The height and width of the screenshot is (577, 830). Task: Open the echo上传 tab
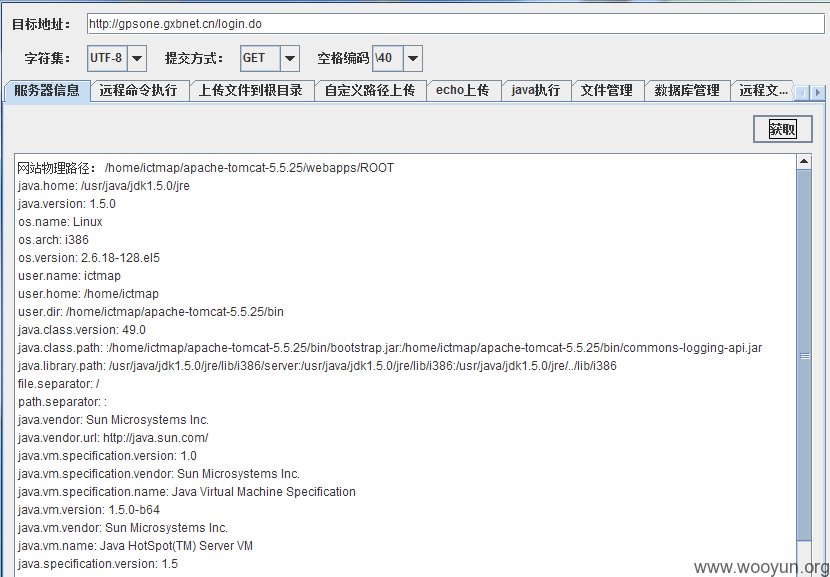(x=463, y=91)
